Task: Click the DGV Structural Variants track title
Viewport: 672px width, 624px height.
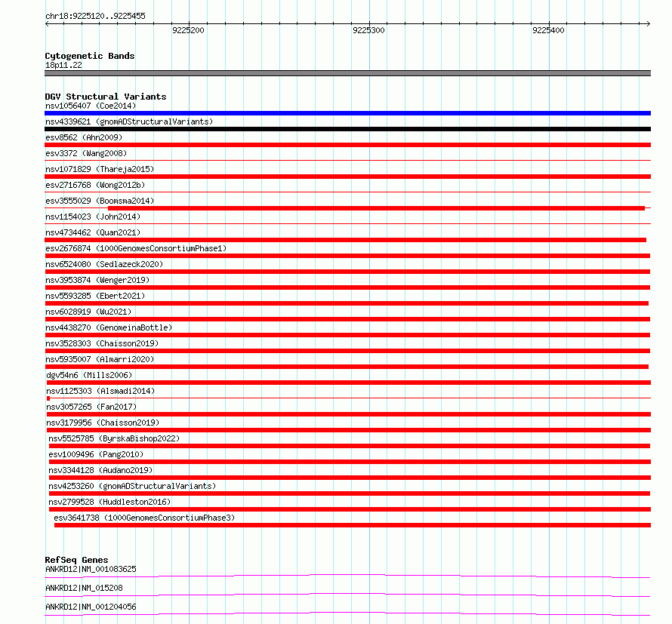Action: tap(106, 97)
